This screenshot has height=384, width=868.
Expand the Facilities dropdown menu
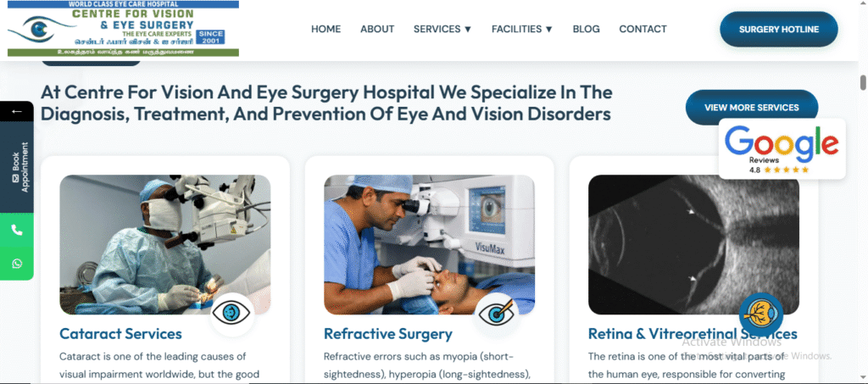(x=522, y=29)
